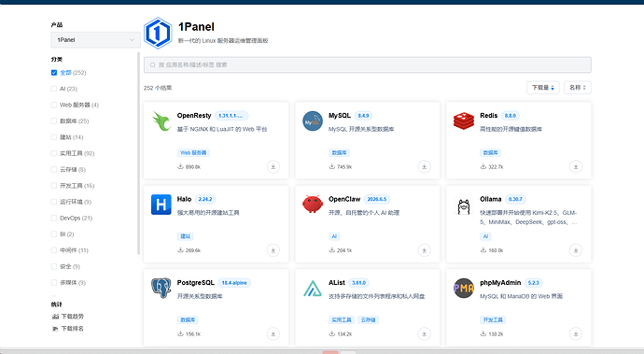The height and width of the screenshot is (354, 644).
Task: Check the 建站 (14) checkbox
Action: [54, 137]
